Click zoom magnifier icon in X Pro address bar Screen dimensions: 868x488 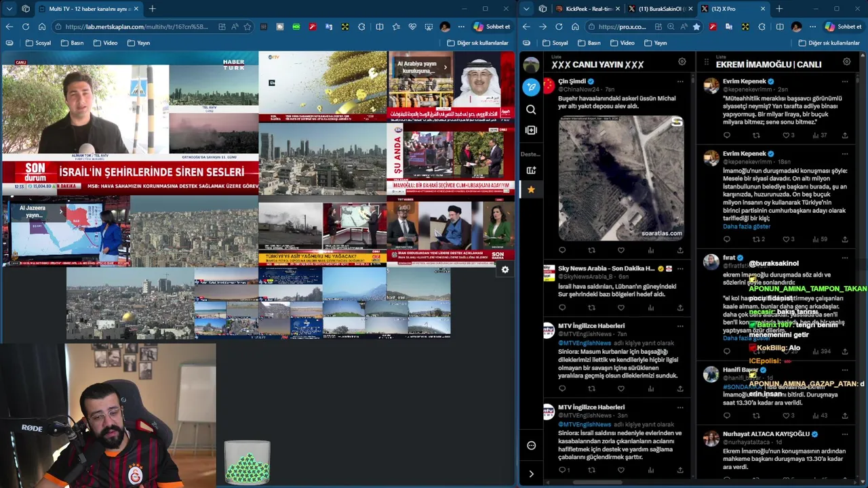pos(671,26)
